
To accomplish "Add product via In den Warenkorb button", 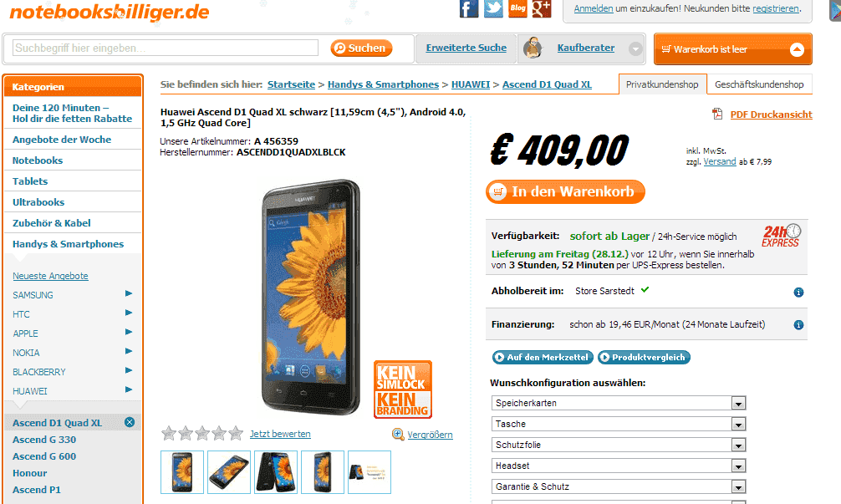I will (x=565, y=192).
